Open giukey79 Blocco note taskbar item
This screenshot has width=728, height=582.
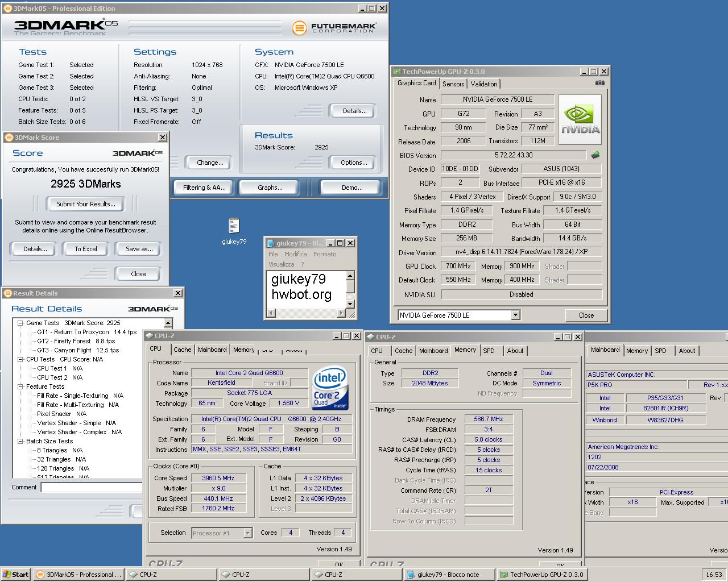point(450,575)
